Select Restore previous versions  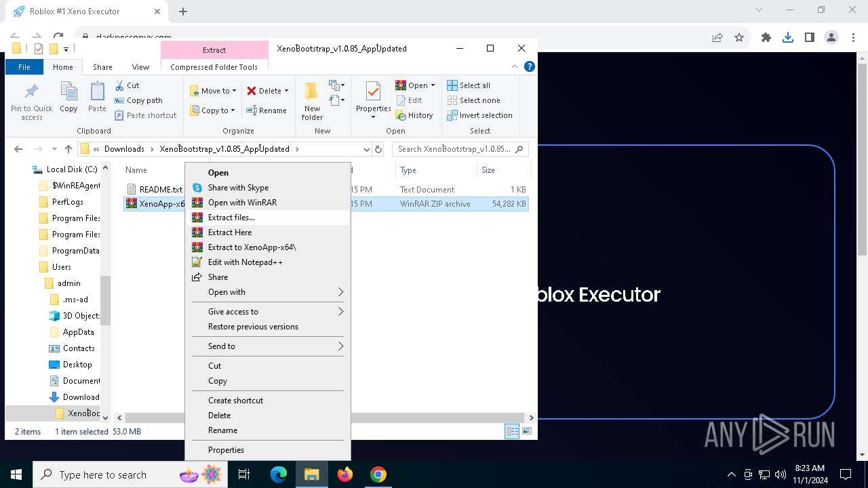(268, 327)
